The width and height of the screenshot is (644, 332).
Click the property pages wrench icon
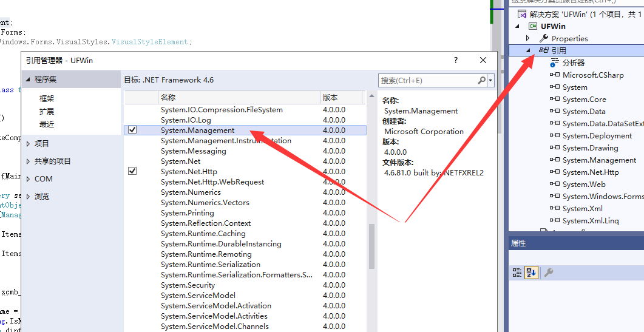pos(548,273)
